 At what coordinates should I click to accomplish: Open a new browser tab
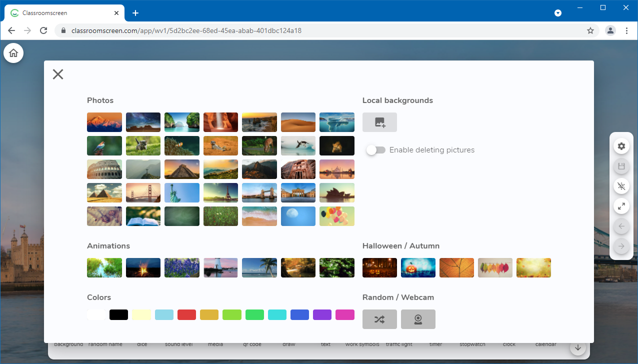[x=135, y=13]
